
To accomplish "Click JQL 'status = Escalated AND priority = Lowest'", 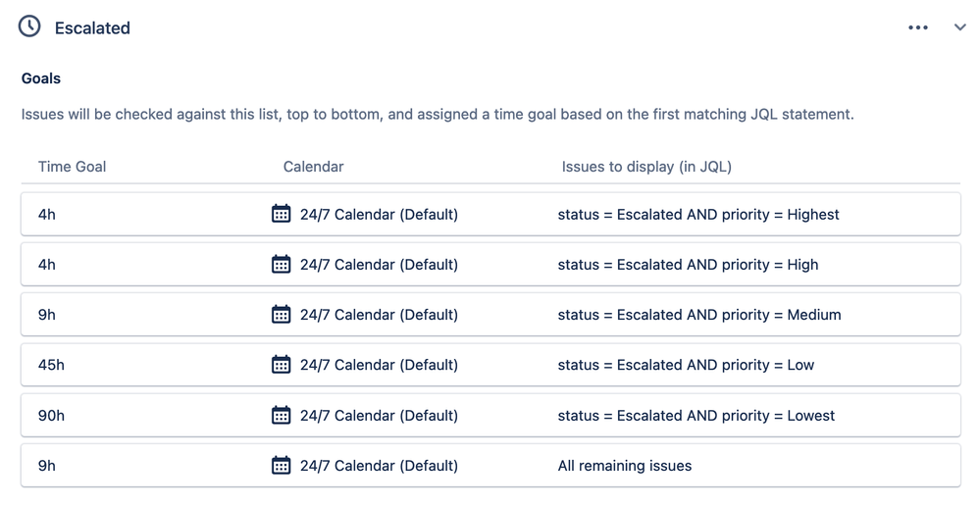I will [x=696, y=416].
